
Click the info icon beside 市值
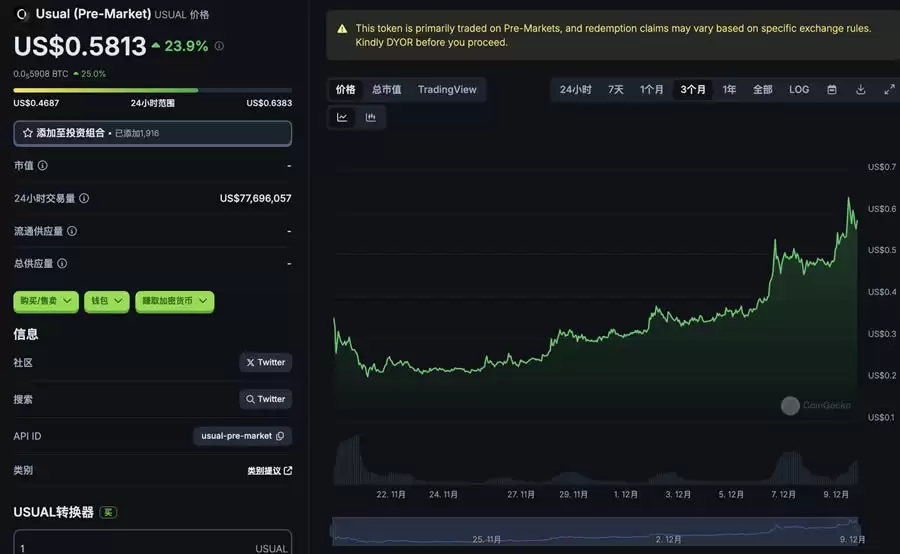[x=43, y=165]
